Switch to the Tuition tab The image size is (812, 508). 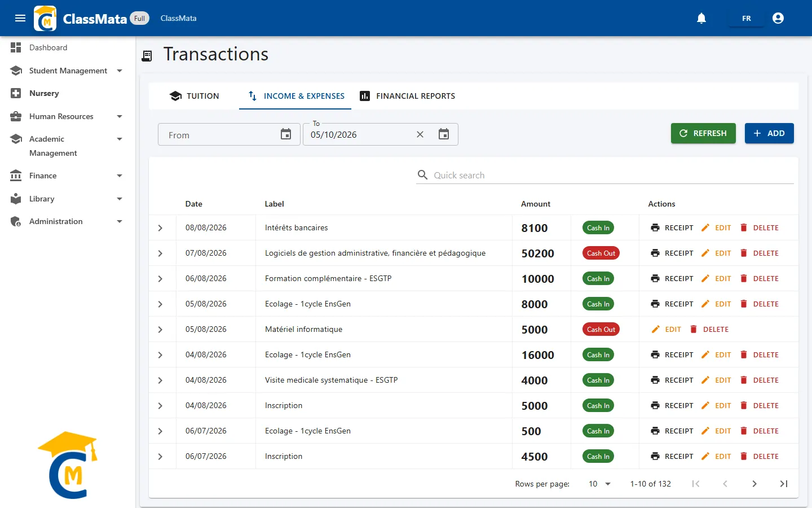194,96
